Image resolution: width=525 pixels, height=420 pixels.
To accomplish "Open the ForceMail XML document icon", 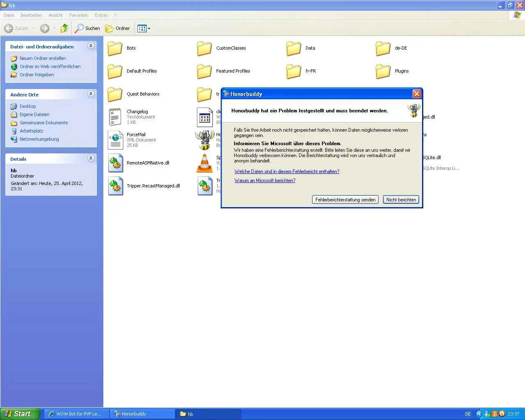I will click(x=115, y=140).
